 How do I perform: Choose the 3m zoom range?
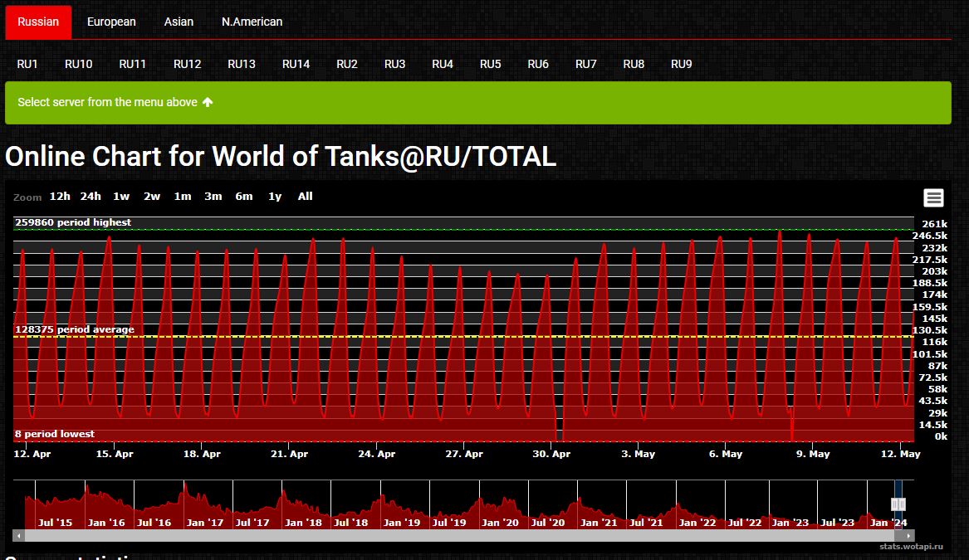[x=213, y=197]
